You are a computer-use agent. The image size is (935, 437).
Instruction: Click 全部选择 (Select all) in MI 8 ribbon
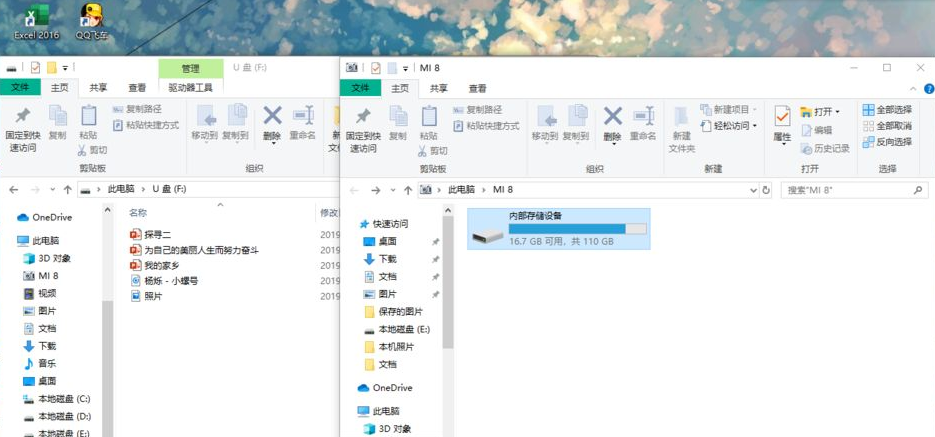pos(887,110)
